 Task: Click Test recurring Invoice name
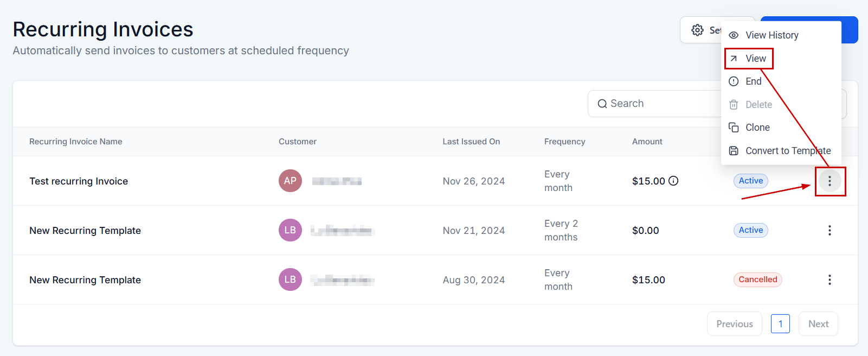tap(79, 181)
